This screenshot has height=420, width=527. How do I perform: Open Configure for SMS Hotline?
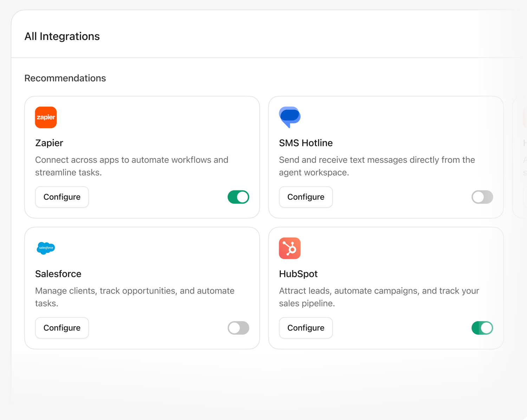306,197
